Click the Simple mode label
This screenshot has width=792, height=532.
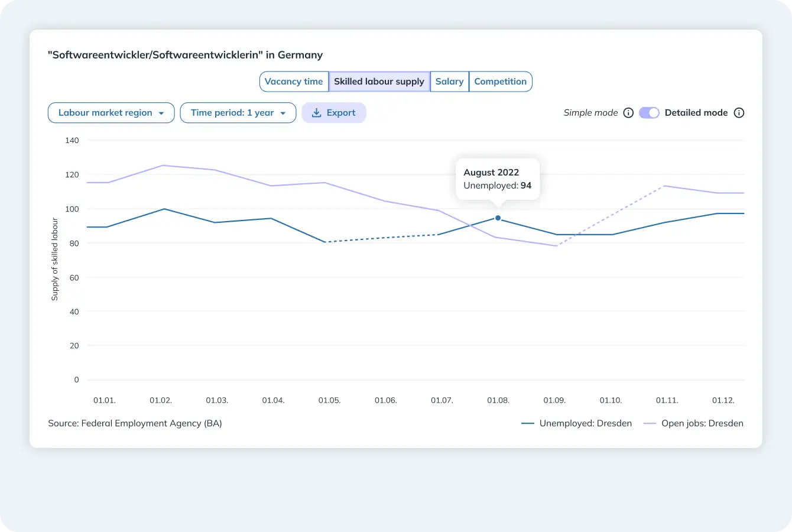pos(590,113)
